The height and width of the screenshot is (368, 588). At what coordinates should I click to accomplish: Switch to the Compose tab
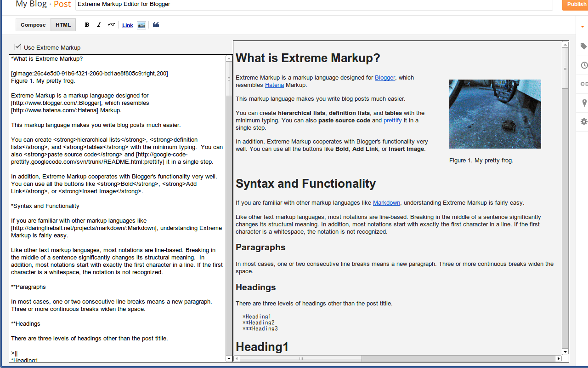tap(33, 24)
